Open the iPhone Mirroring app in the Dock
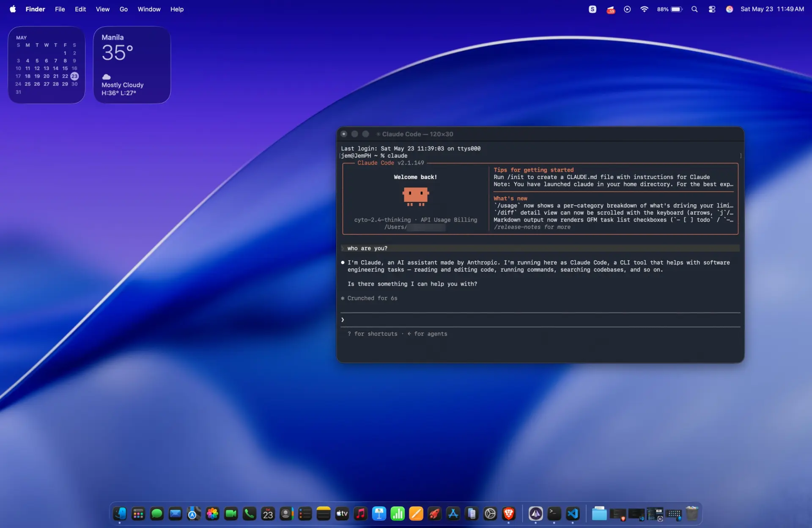Screen dimensions: 812x528 point(472,514)
